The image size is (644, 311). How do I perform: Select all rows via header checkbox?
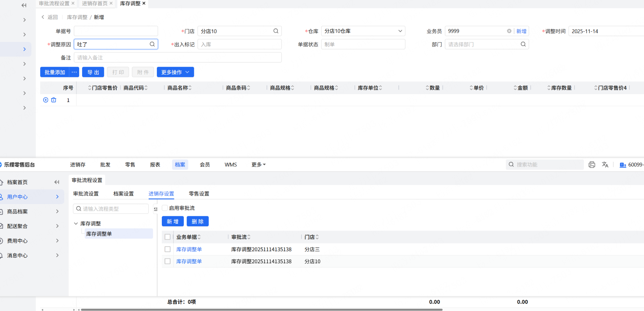168,237
